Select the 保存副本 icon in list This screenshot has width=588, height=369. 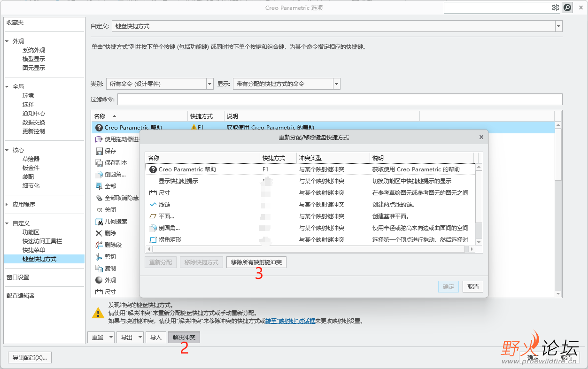(x=99, y=163)
